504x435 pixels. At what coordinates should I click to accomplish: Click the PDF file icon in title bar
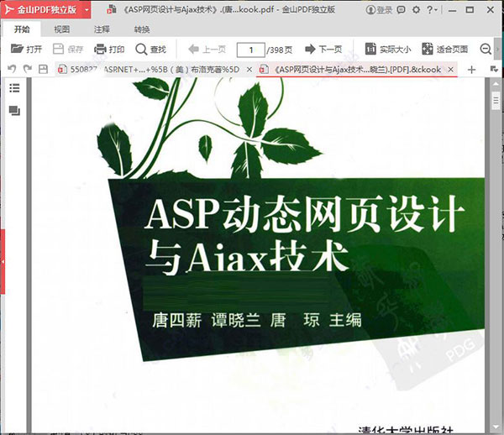pyautogui.click(x=111, y=10)
